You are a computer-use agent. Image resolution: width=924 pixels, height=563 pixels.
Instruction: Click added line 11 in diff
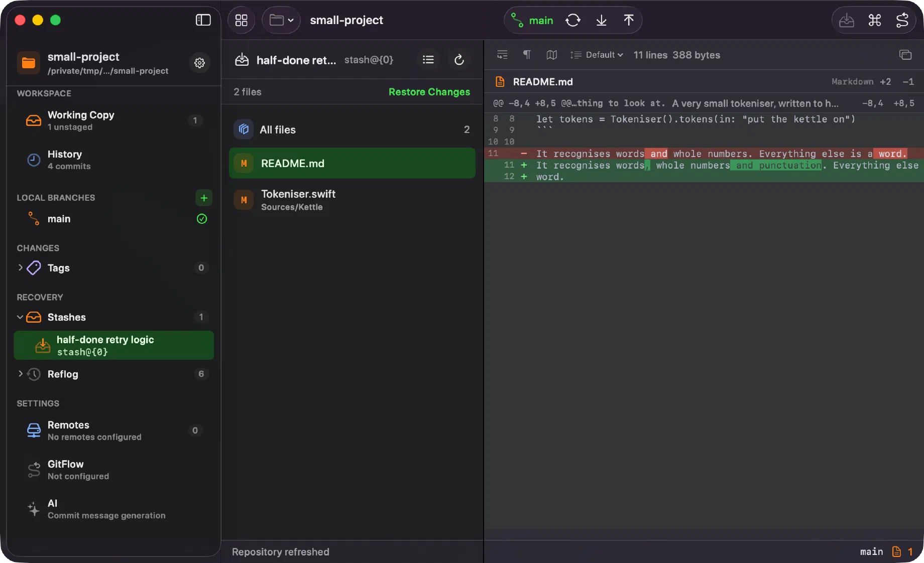[704, 165]
